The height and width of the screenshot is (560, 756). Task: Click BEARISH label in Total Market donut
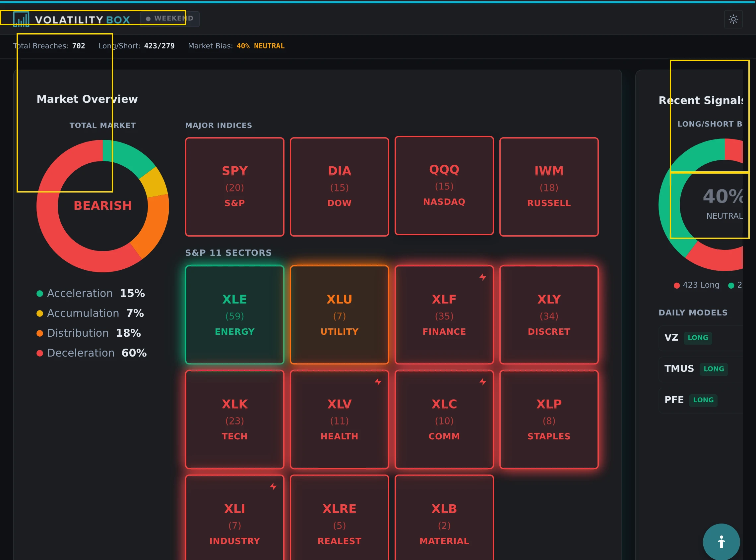click(x=103, y=206)
